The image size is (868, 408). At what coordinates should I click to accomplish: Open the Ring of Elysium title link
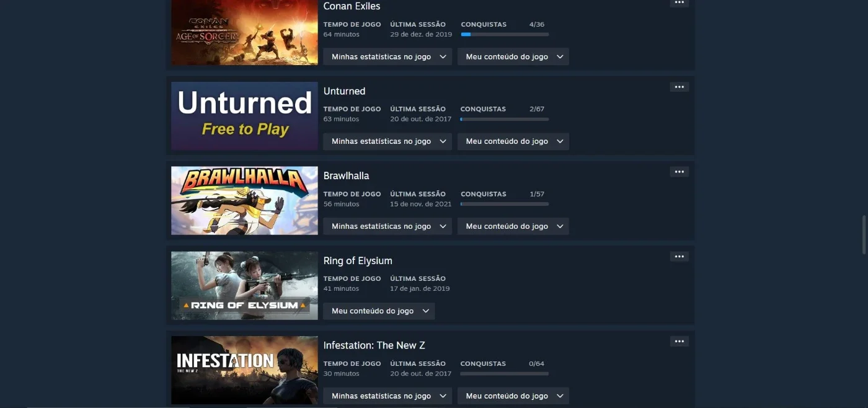[x=358, y=261]
